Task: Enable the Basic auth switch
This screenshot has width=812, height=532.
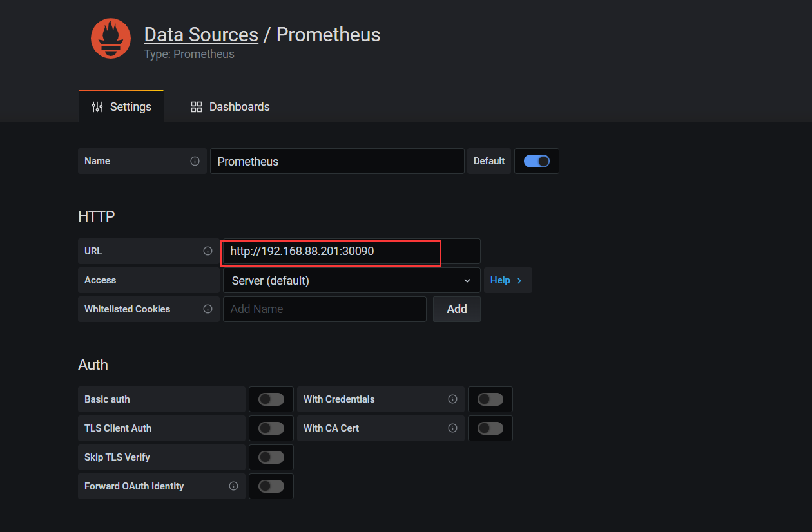Action: 271,399
